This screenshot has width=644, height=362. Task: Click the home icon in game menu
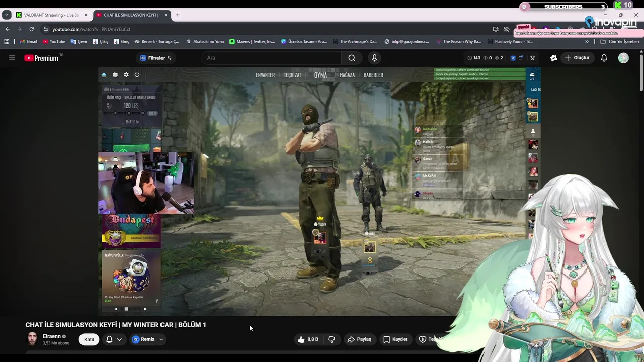coord(104,75)
